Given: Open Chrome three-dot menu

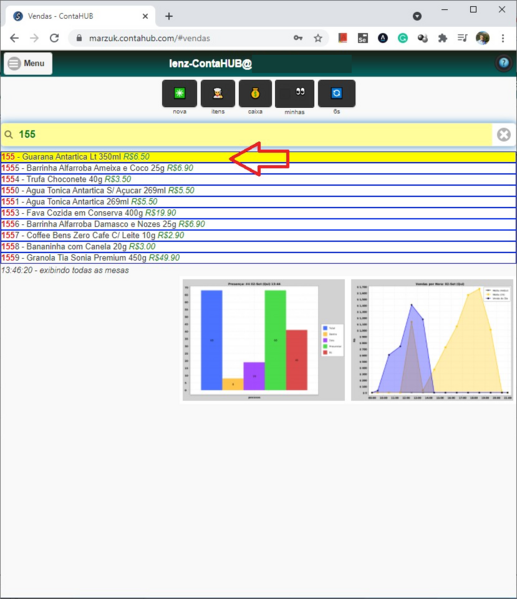Looking at the screenshot, I should coord(503,38).
